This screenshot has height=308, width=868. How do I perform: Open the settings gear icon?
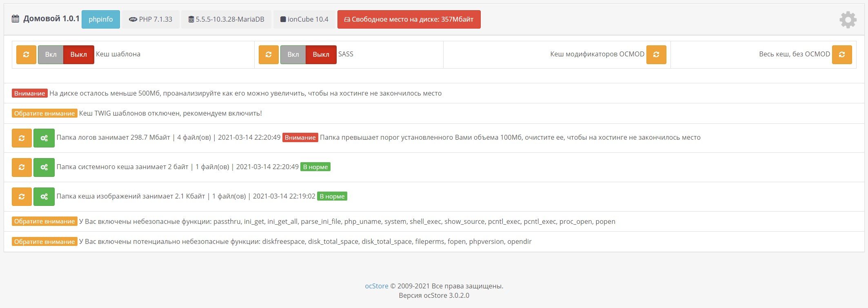click(848, 20)
